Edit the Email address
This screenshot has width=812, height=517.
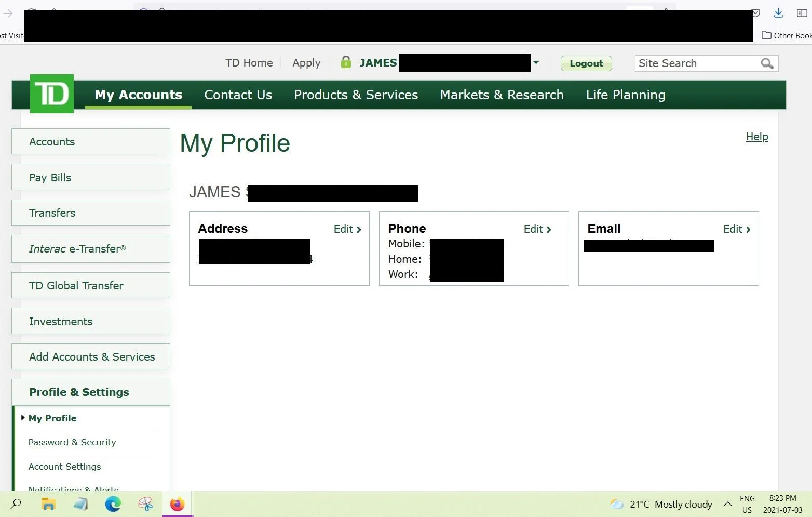737,229
